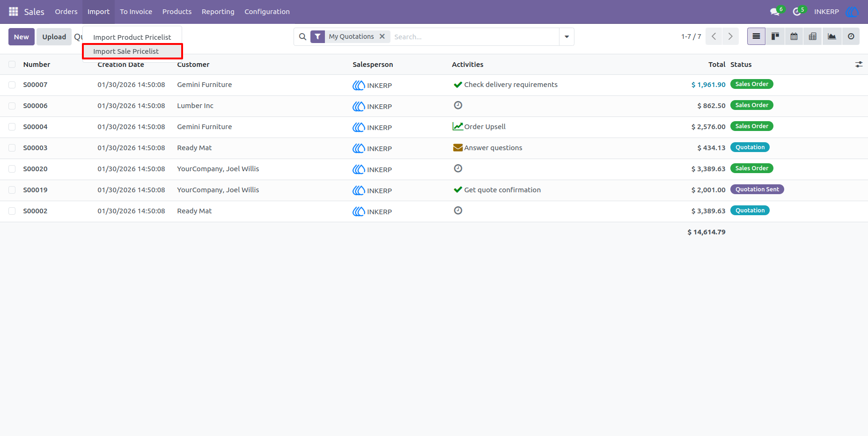Open the Orders menu
The height and width of the screenshot is (436, 868).
66,12
